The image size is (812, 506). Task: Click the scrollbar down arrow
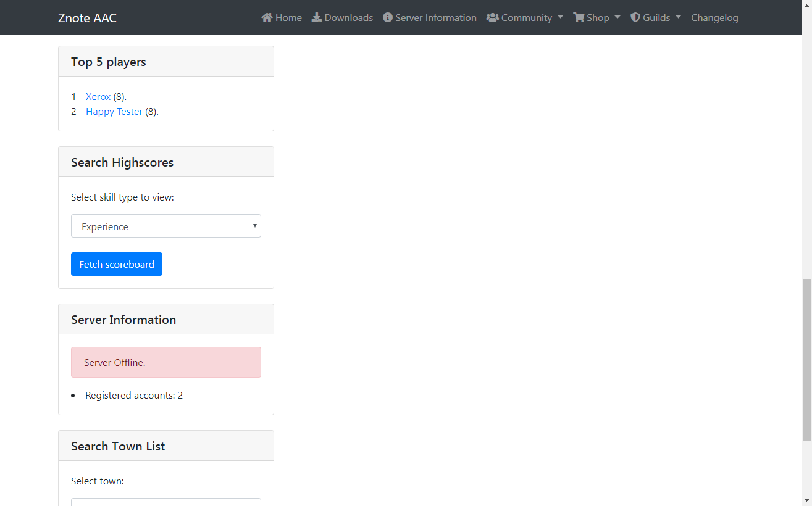[808, 501]
